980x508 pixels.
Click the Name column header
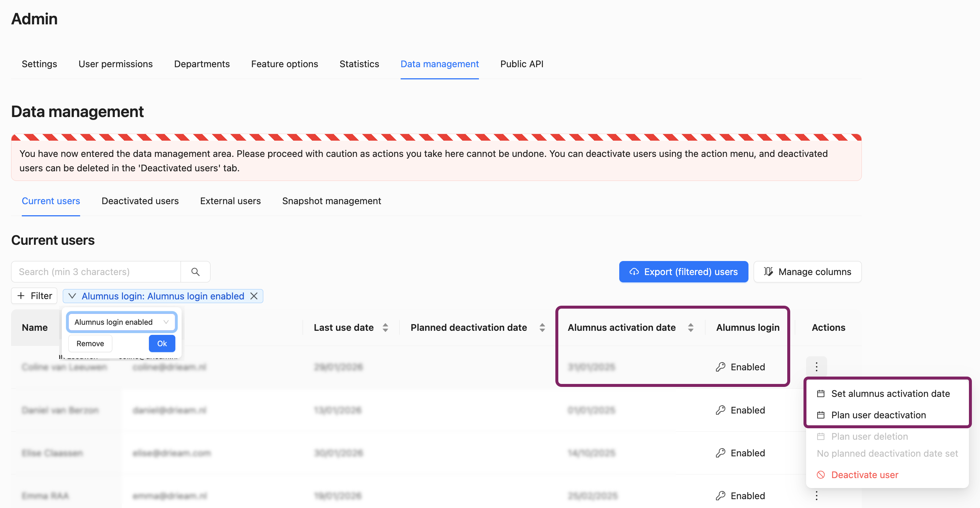tap(35, 327)
